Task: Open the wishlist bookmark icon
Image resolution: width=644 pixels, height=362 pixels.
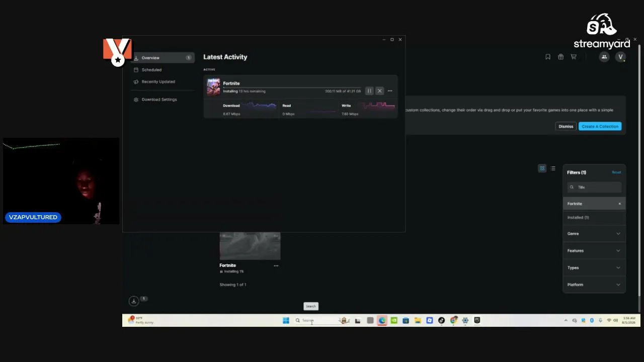Action: (548, 57)
